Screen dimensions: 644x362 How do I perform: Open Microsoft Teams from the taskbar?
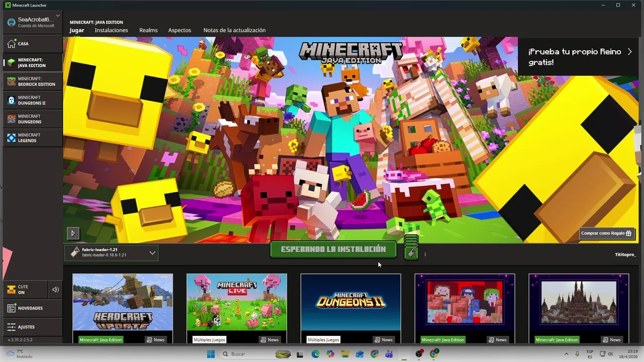point(389,354)
